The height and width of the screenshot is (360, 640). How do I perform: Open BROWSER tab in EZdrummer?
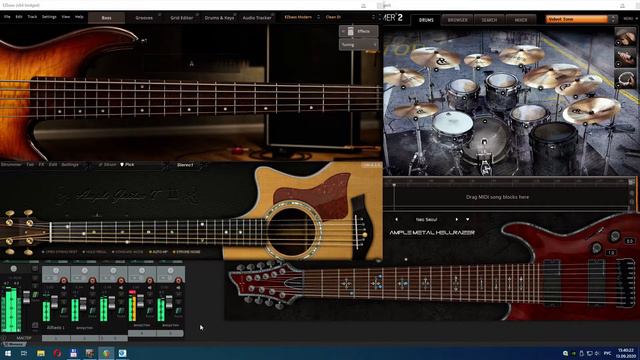click(x=458, y=20)
